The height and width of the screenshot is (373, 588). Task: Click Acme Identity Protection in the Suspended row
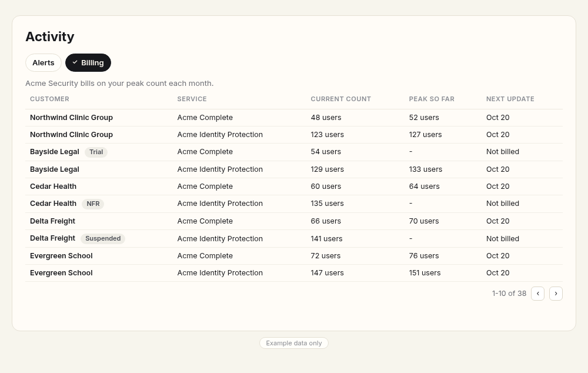220,239
